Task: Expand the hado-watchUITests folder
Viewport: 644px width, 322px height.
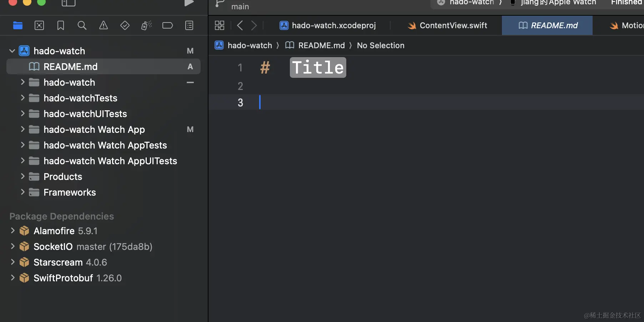Action: point(22,114)
